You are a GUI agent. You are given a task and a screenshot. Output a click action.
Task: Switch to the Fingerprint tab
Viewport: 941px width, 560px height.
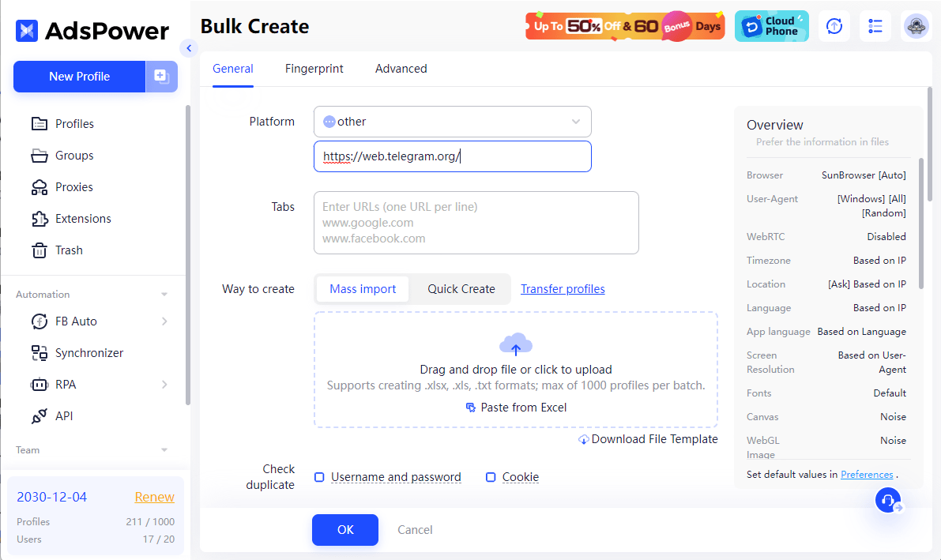pos(314,69)
